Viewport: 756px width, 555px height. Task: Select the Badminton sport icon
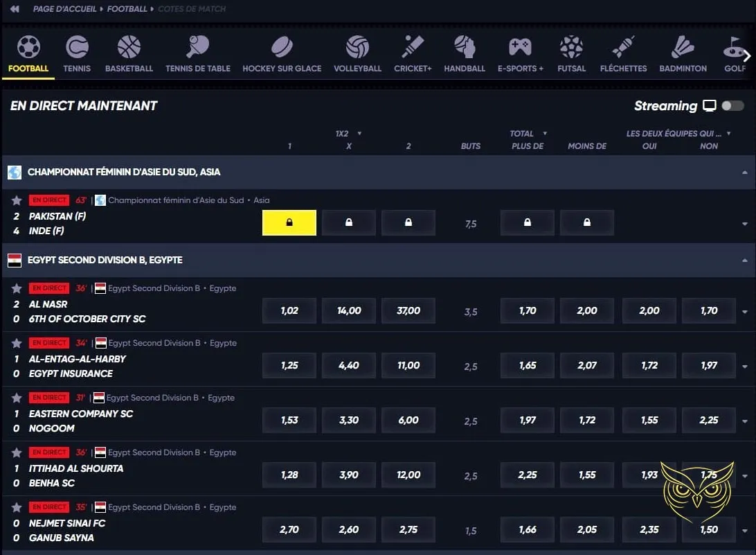tap(683, 52)
